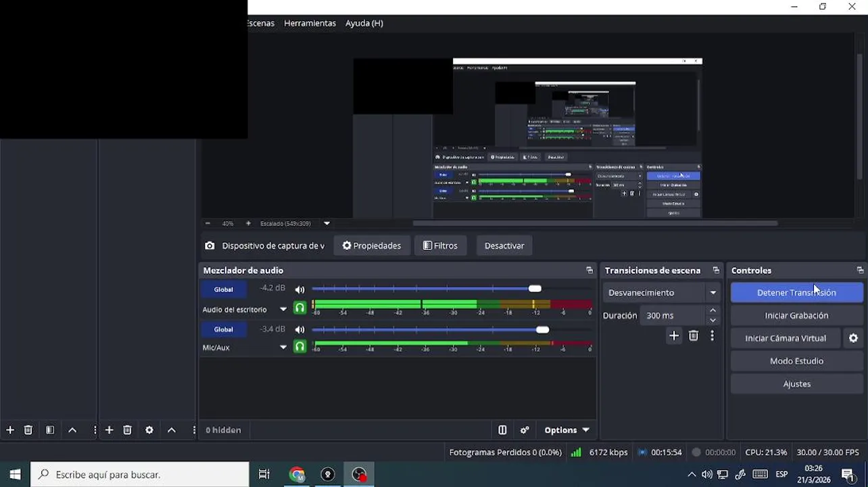Open the three-dot menu left of '0 hidden'

click(x=194, y=430)
